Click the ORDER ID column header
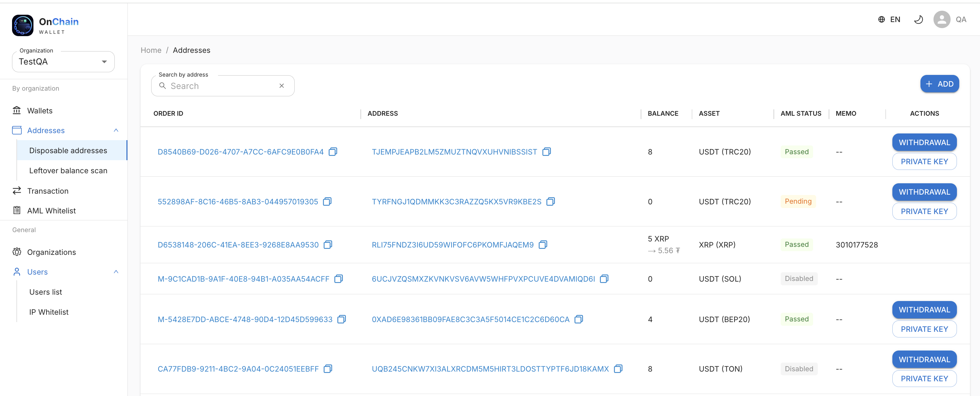The width and height of the screenshot is (980, 396). (x=168, y=113)
